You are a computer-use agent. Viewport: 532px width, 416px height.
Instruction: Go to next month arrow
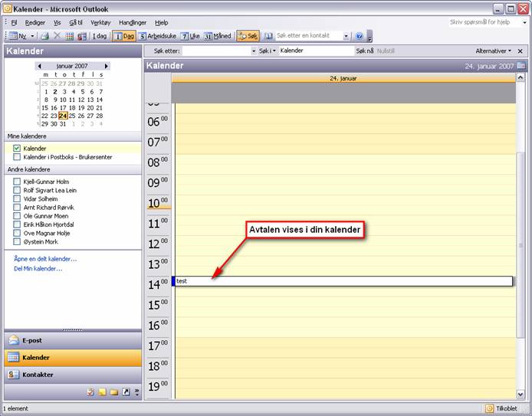click(x=107, y=66)
